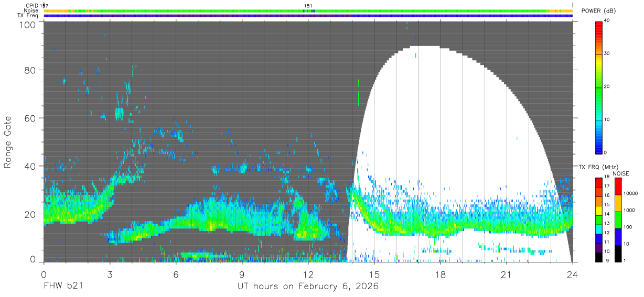
Task: Click the green segment of the NOISE legend
Action: click(x=618, y=220)
